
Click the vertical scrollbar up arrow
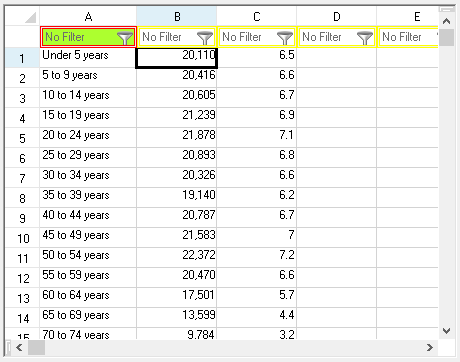pos(447,21)
